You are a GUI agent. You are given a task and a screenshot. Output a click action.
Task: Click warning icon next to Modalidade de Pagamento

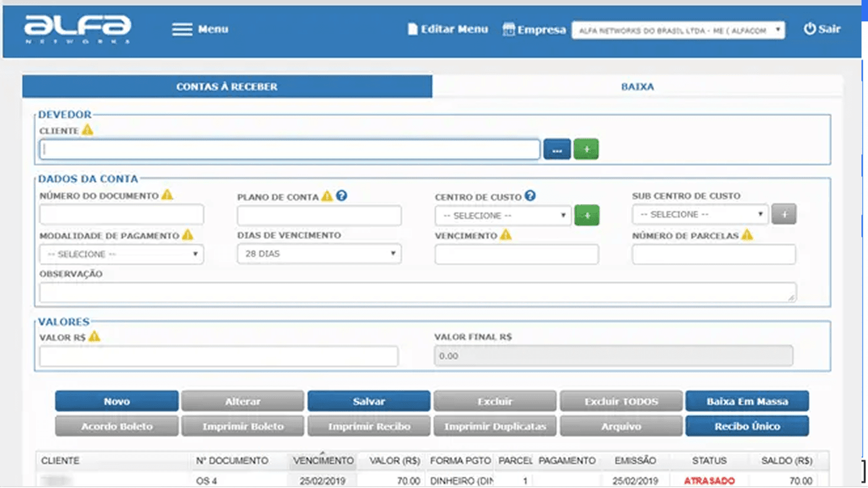click(x=188, y=235)
